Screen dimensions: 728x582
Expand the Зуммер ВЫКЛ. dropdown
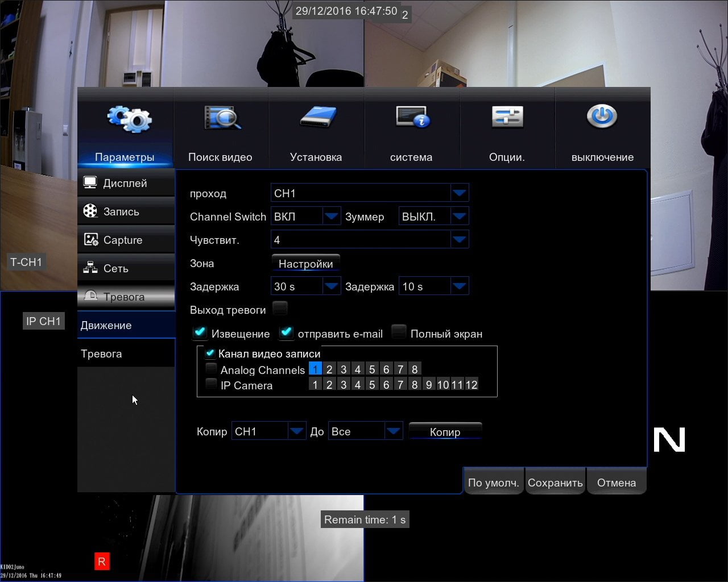(433, 217)
